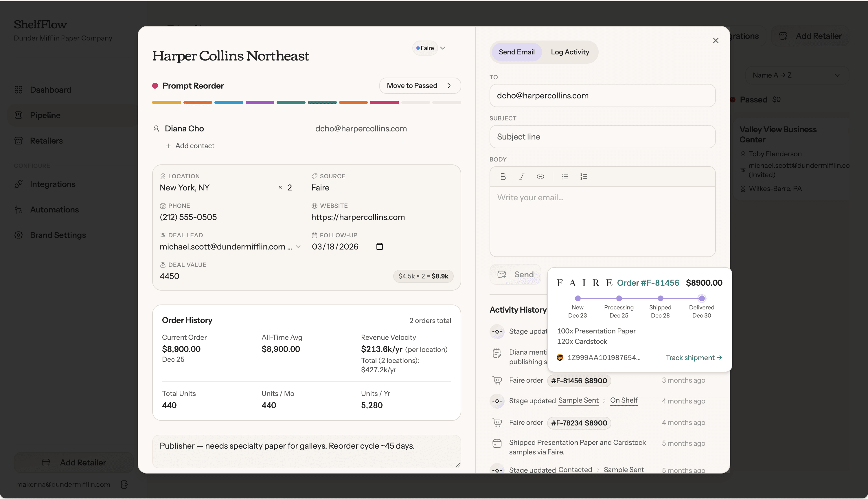868x499 pixels.
Task: Open the follow-up date calendar picker
Action: point(380,246)
